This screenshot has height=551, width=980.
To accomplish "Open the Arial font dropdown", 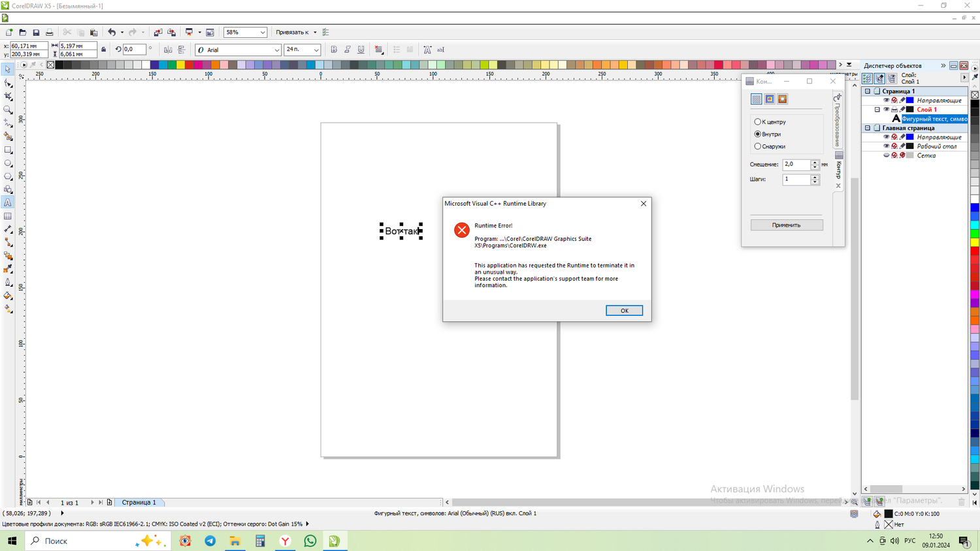I will 276,50.
